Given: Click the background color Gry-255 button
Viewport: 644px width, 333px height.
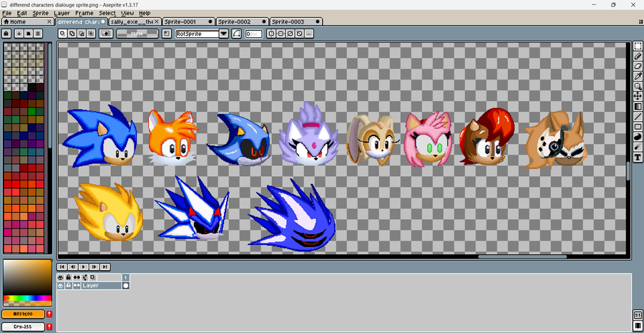Looking at the screenshot, I should point(23,327).
